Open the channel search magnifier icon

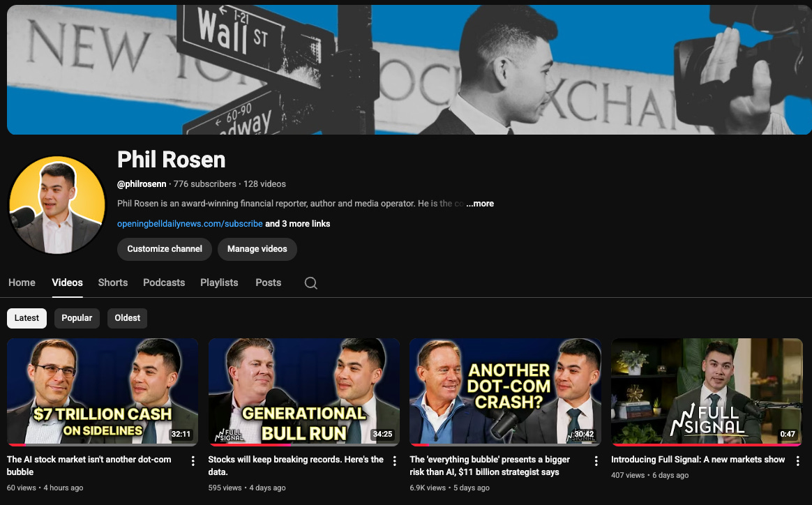310,282
